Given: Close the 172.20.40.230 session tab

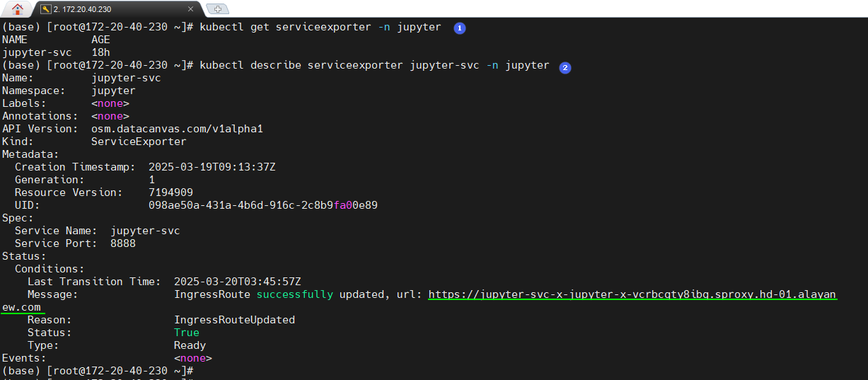Looking at the screenshot, I should tap(190, 9).
